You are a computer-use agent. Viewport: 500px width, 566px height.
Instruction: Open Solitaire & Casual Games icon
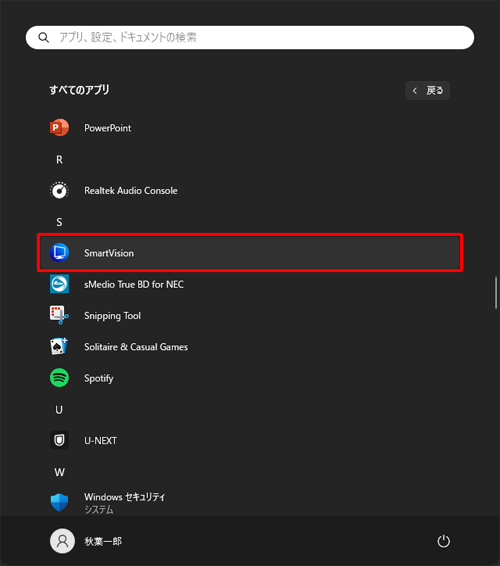(59, 347)
